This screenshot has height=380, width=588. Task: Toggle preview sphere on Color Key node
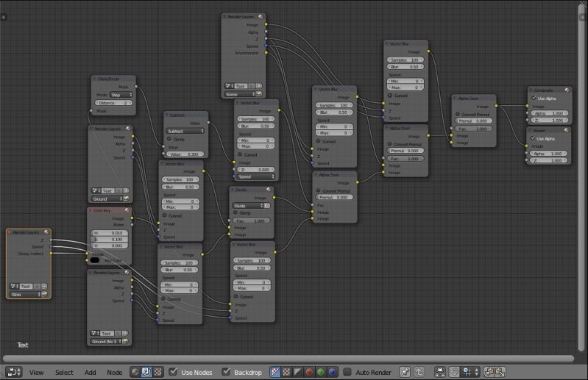click(127, 210)
